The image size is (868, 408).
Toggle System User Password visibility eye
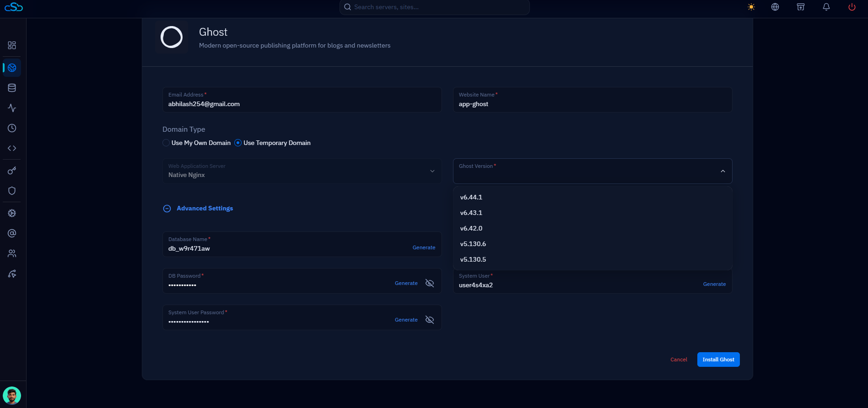430,320
